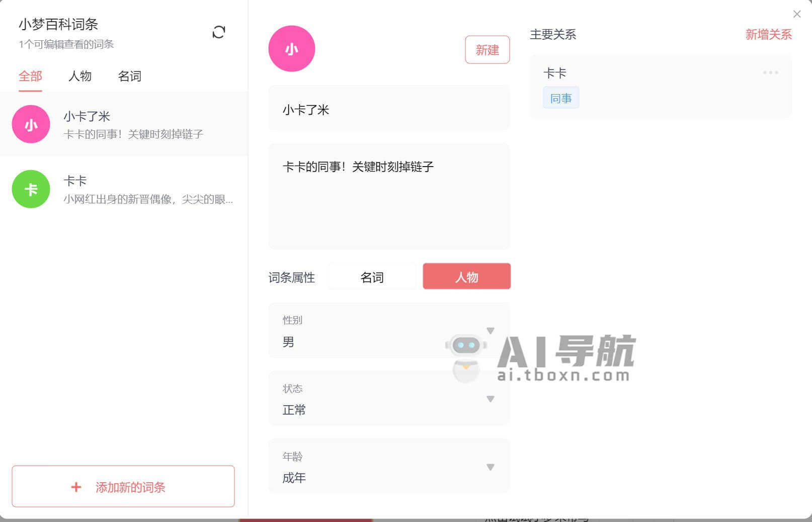The height and width of the screenshot is (522, 812).
Task: Select the 全部 tab
Action: (30, 76)
